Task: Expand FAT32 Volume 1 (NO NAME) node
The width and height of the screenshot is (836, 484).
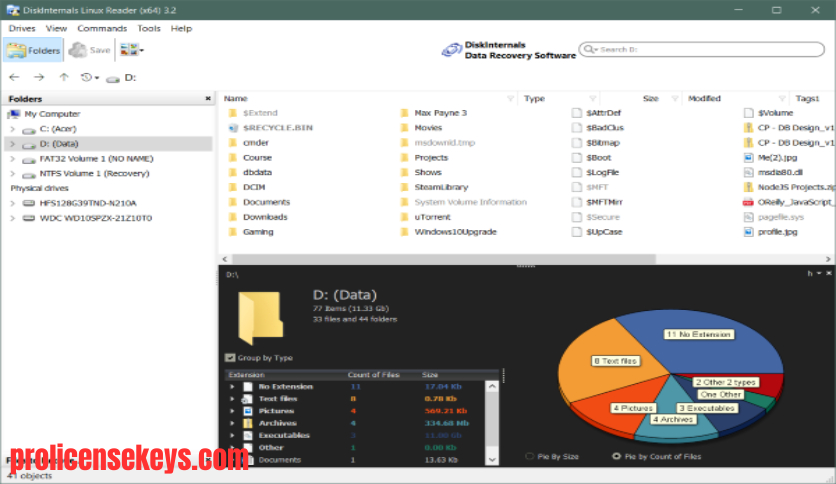Action: (x=12, y=159)
